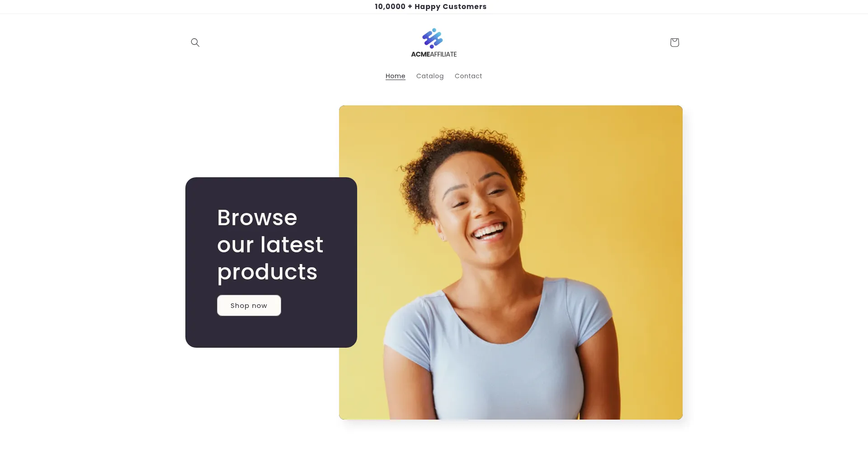Click the ACME Affiliate swirl logo graphic
Screen dimensions: 868x449
click(433, 38)
